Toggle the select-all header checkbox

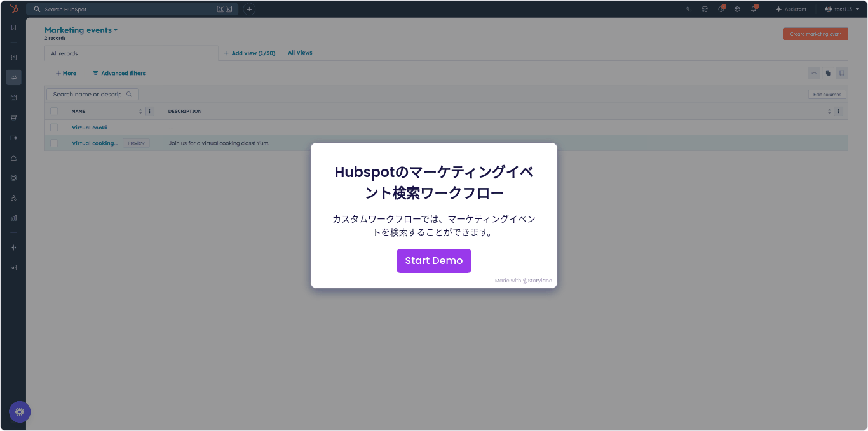(54, 111)
